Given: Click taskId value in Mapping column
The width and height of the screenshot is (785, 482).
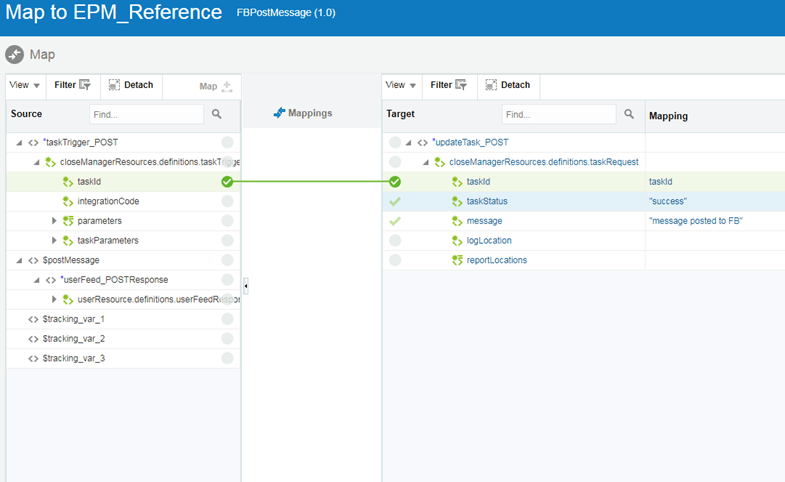Looking at the screenshot, I should click(660, 182).
